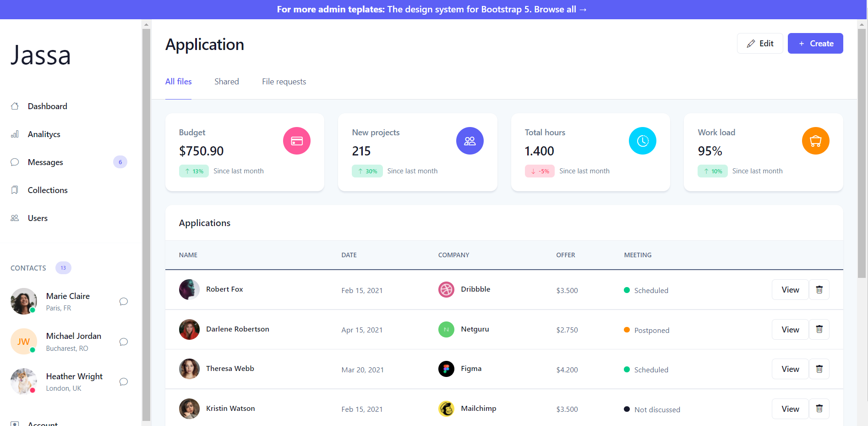Screen dimensions: 868x426
Task: Click the orange basket icon on Work load card
Action: 815,141
